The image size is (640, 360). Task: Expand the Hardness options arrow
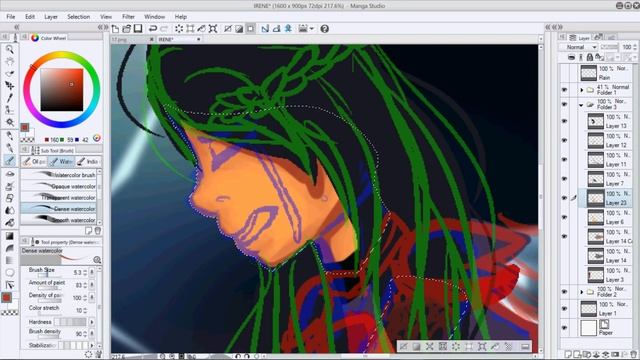click(x=92, y=322)
